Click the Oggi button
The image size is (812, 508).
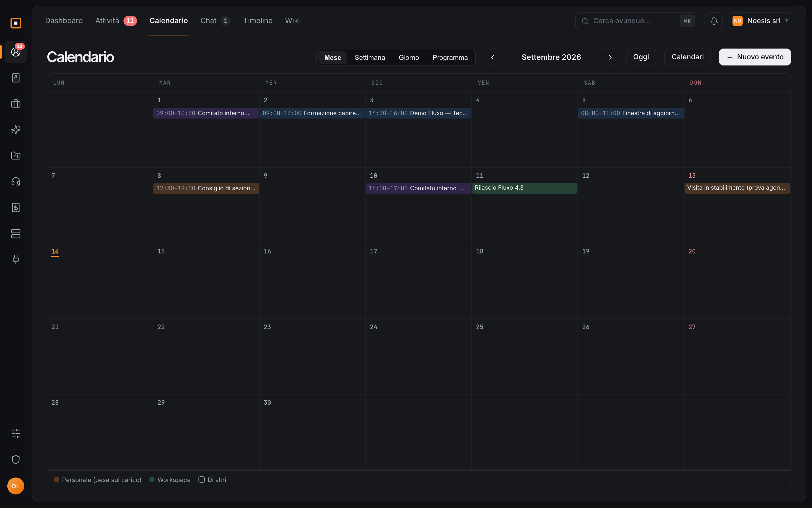(641, 57)
